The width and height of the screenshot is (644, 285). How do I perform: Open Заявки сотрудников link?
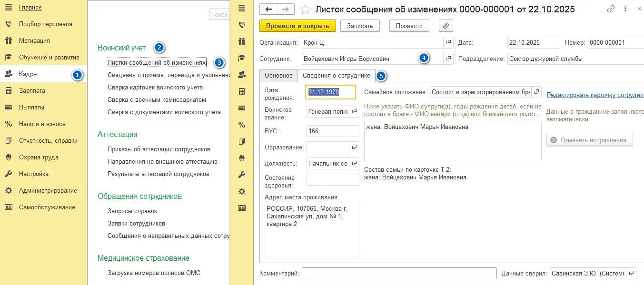pyautogui.click(x=136, y=224)
